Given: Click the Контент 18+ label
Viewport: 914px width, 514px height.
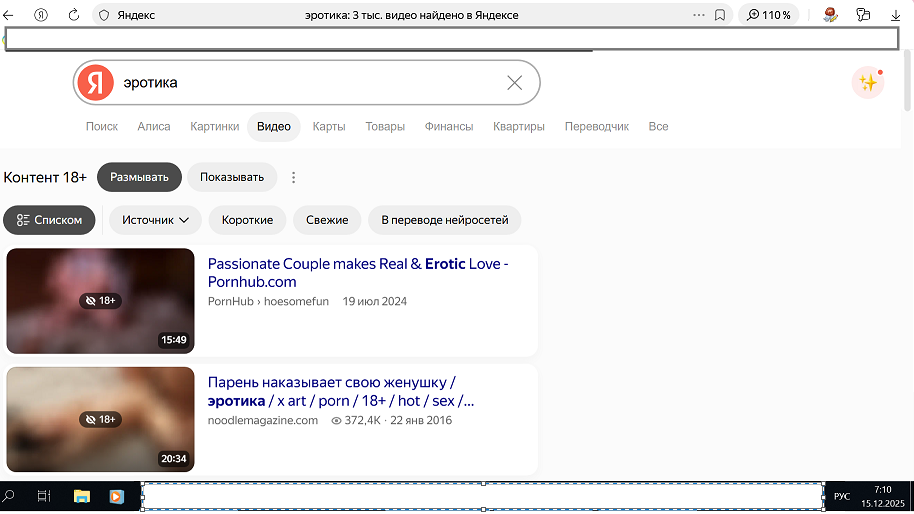Looking at the screenshot, I should 45,177.
